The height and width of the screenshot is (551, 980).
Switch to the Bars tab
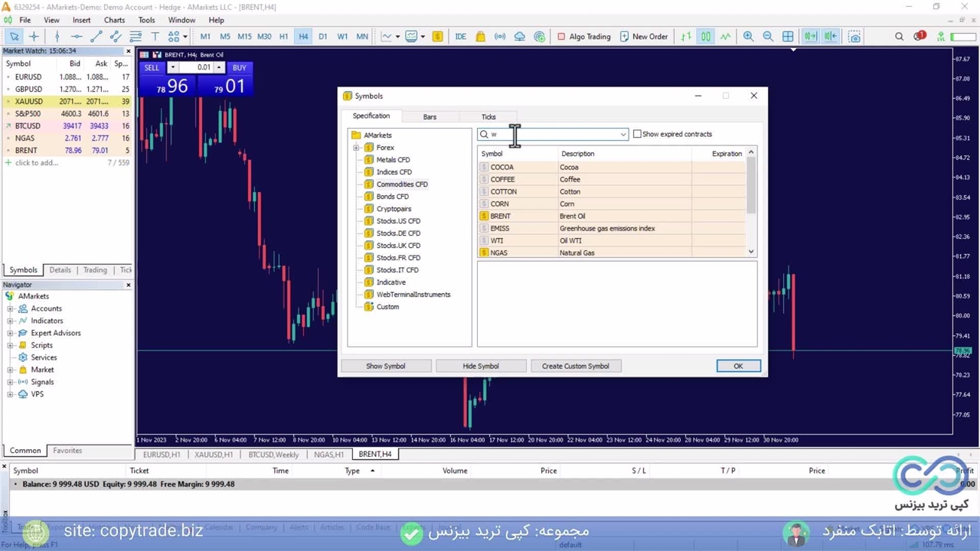[x=430, y=117]
